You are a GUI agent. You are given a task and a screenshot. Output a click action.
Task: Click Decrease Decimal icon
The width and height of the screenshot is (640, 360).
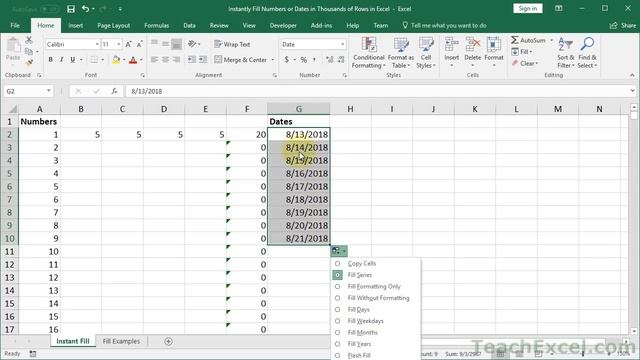coord(341,60)
